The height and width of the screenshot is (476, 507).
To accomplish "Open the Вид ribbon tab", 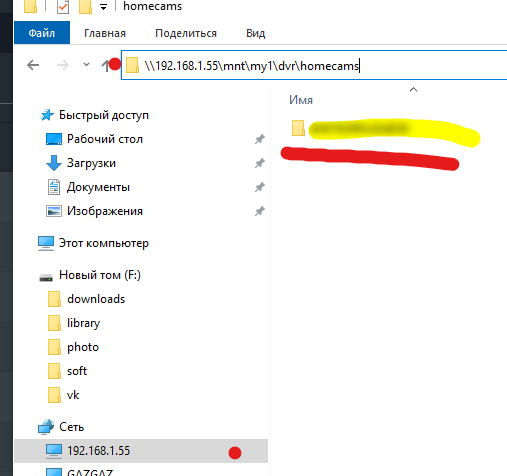I will coord(256,33).
